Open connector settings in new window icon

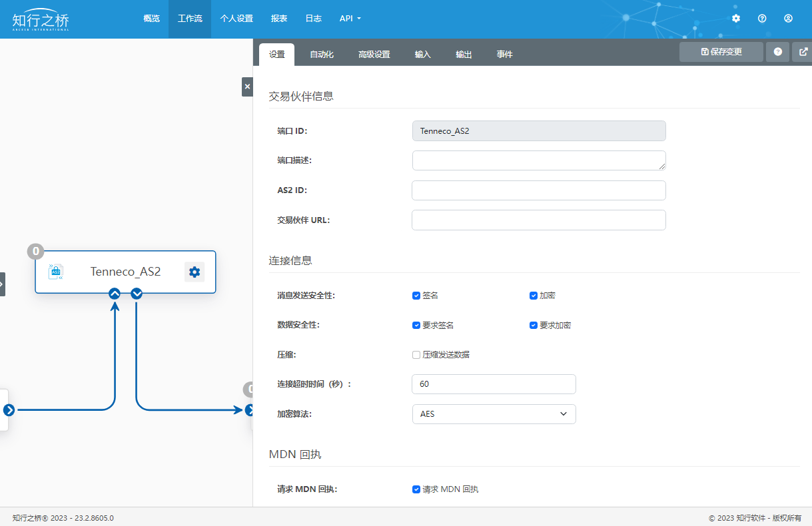point(803,52)
